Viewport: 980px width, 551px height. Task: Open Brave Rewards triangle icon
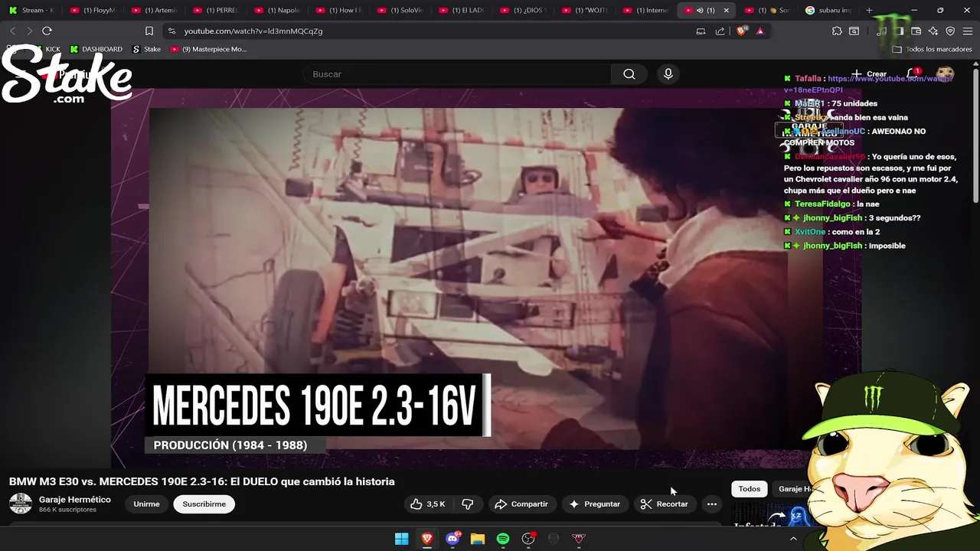[x=760, y=31]
